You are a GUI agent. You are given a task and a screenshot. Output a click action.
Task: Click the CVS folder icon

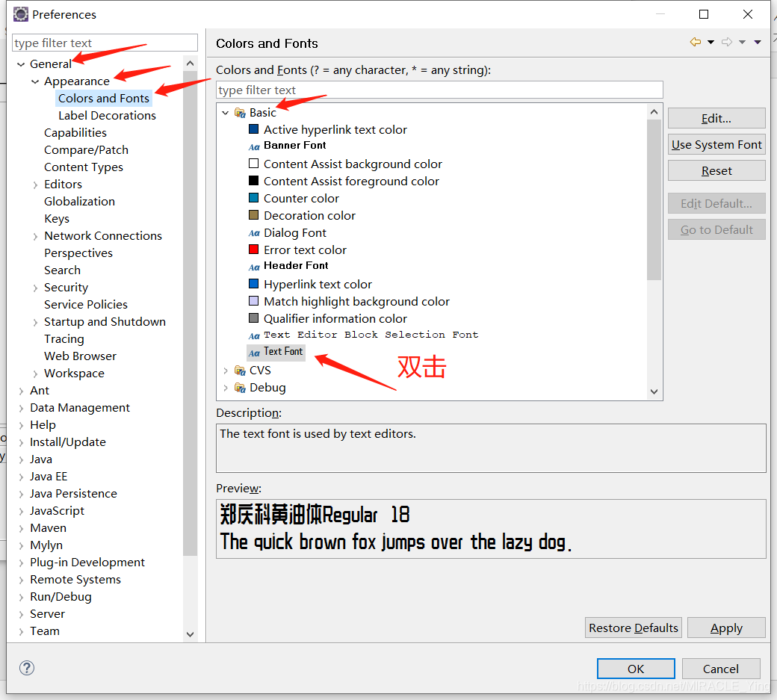241,371
